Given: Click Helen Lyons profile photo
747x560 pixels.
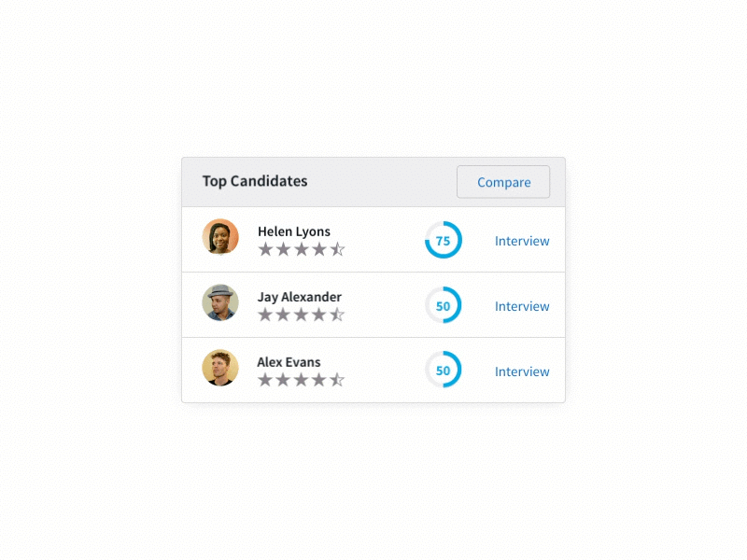Looking at the screenshot, I should [220, 239].
